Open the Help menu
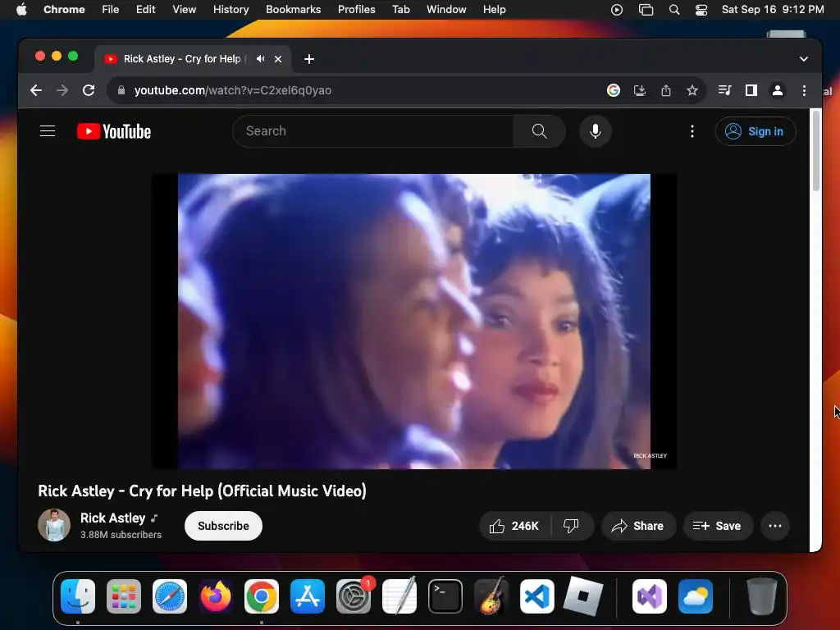 click(494, 10)
